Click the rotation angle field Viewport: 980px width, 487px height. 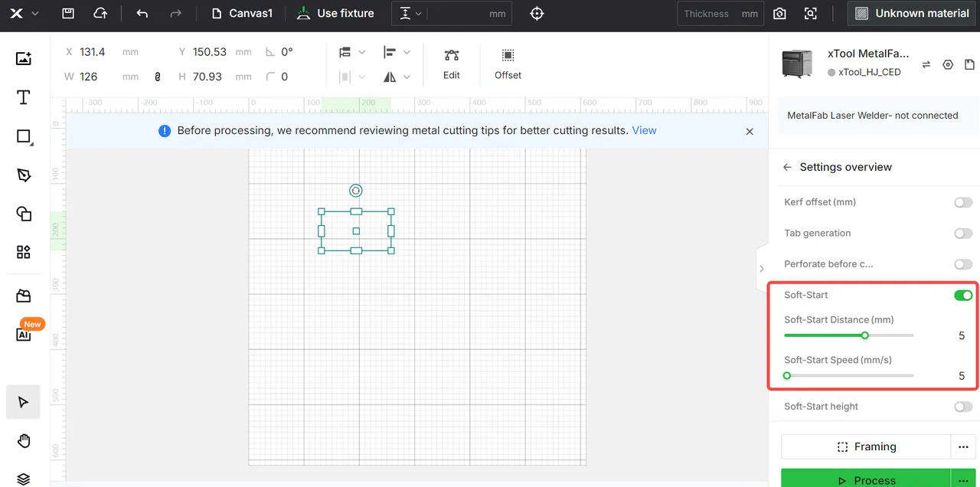click(x=287, y=52)
